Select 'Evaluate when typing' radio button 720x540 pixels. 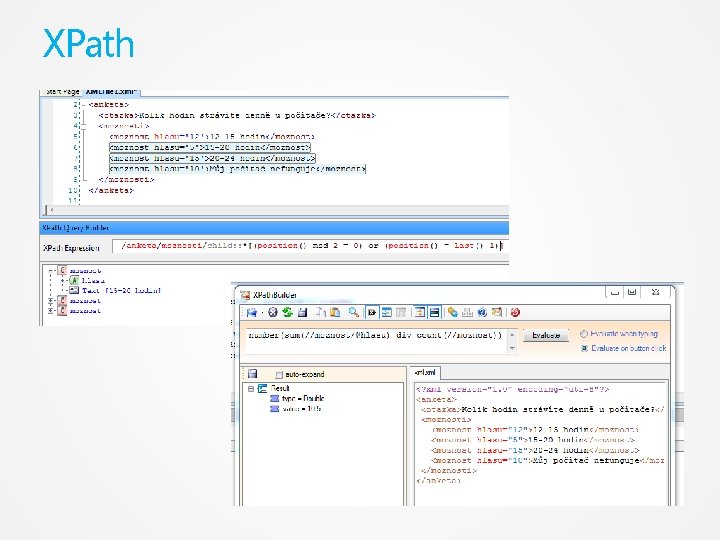584,334
